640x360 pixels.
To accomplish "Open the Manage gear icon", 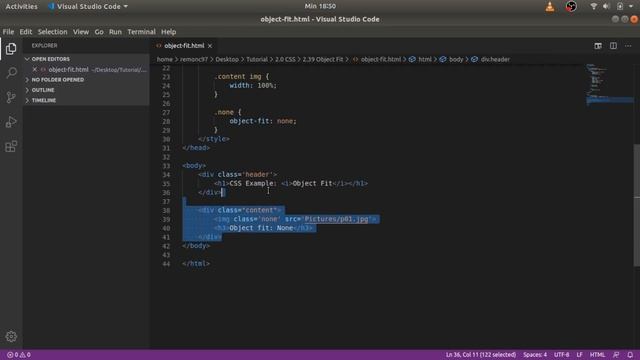I will coord(11,336).
